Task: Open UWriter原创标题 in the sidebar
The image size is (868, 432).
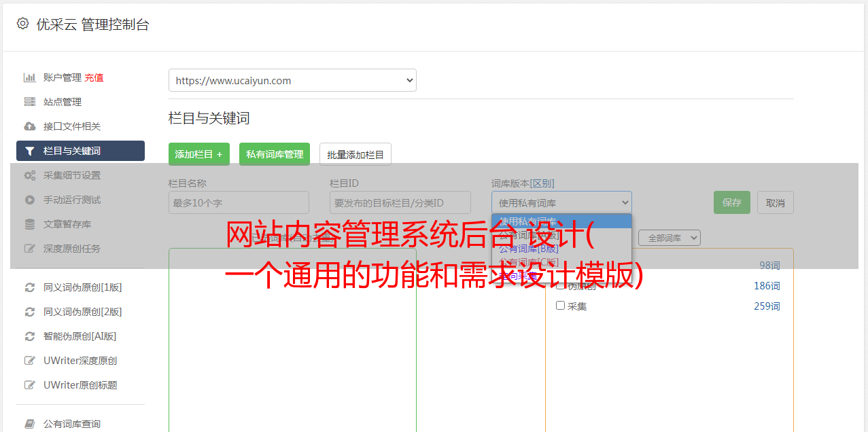Action: pyautogui.click(x=80, y=385)
